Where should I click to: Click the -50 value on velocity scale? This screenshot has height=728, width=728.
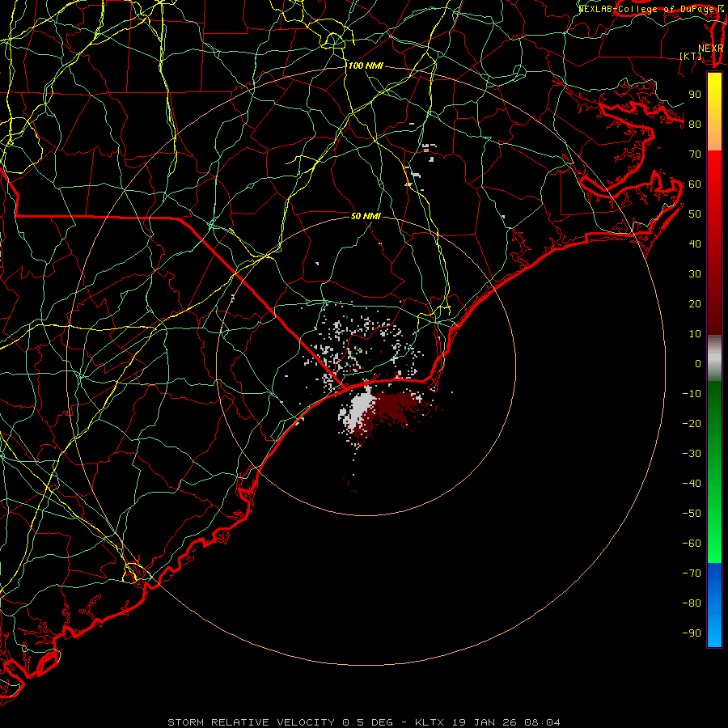[x=692, y=514]
